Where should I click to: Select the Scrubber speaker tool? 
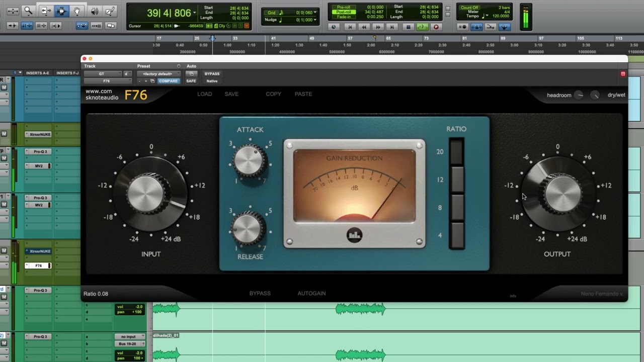(94, 11)
